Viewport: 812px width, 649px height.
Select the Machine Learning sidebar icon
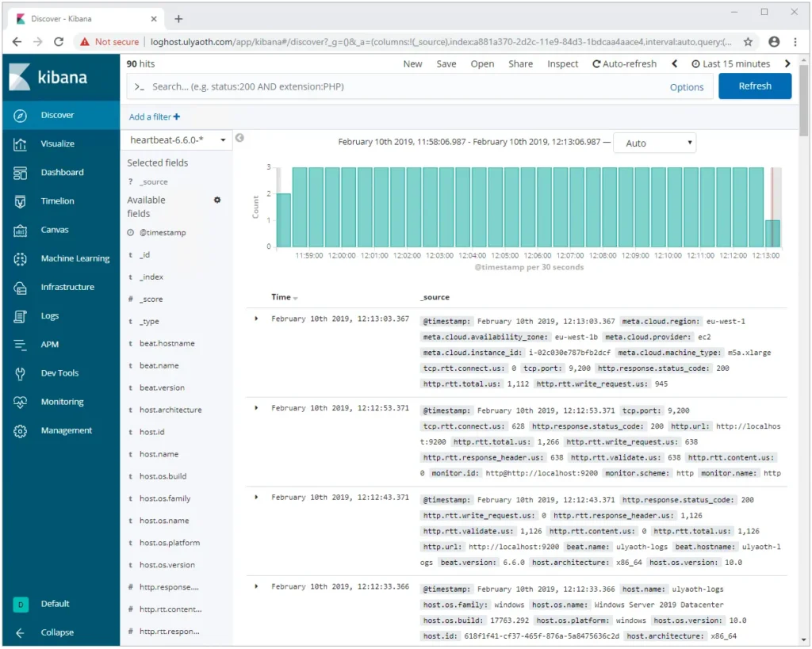[x=21, y=259]
